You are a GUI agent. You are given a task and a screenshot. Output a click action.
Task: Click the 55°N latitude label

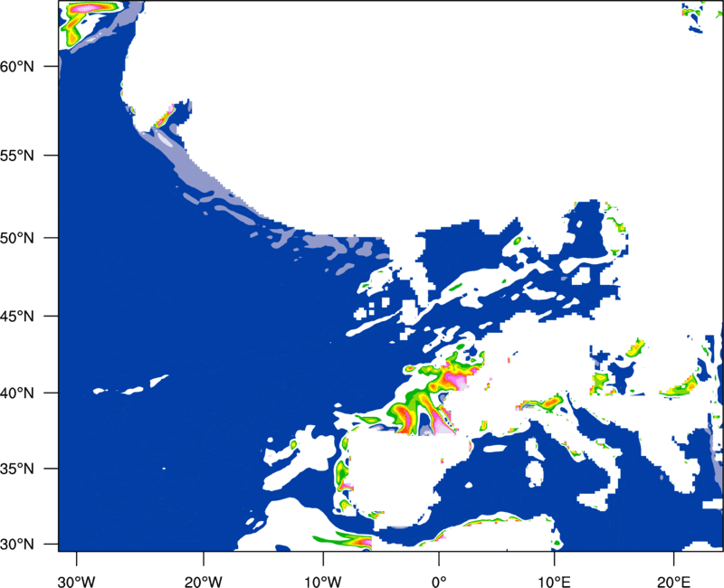(17, 156)
